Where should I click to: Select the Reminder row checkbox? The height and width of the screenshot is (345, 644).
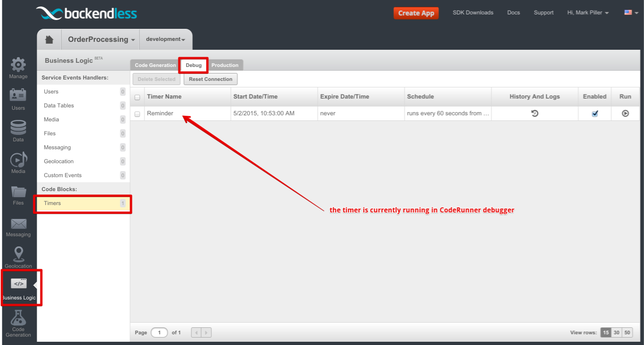pos(137,114)
